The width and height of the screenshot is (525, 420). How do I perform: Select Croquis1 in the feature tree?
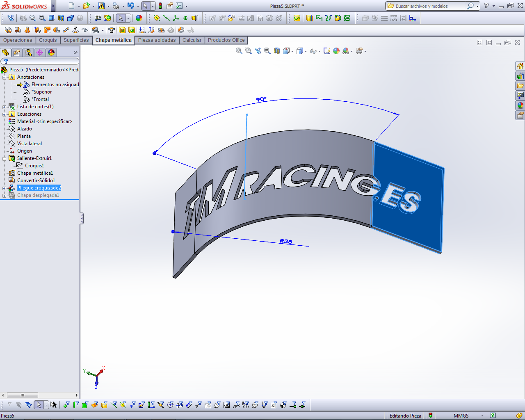tap(34, 166)
